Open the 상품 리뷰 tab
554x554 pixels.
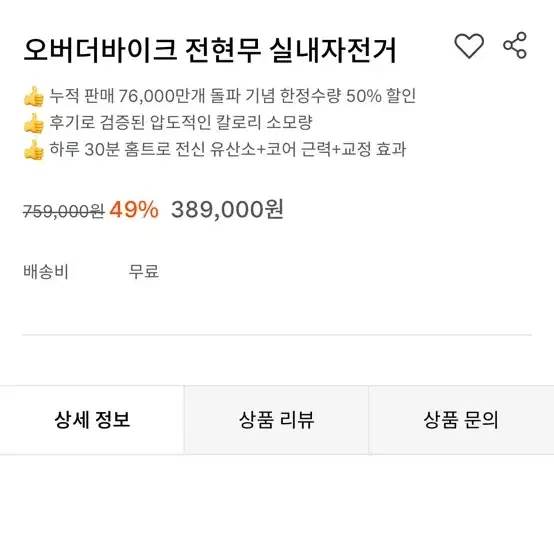point(276,420)
